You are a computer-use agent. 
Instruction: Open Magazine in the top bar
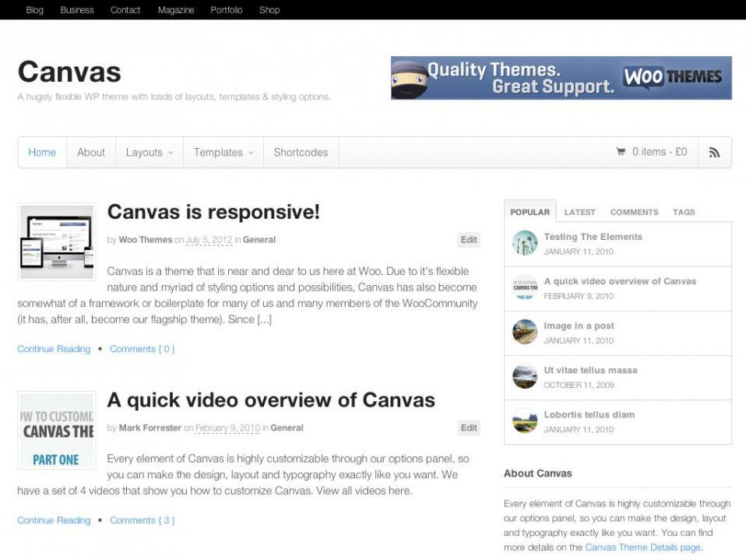coord(176,10)
